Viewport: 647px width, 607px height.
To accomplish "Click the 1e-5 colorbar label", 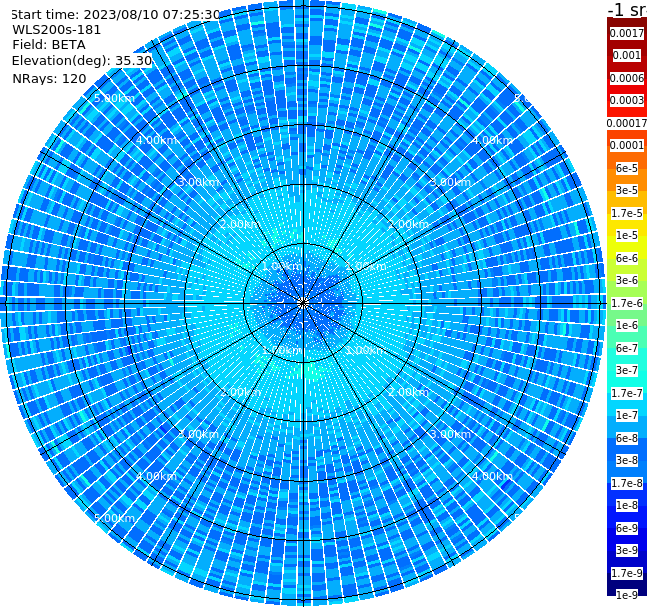I will coord(627,235).
